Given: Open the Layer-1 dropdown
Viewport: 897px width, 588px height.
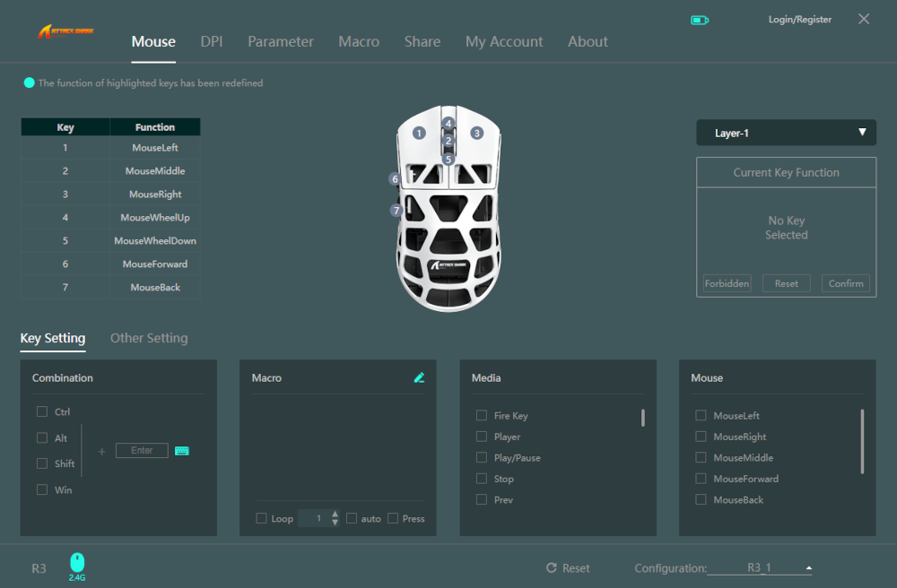Looking at the screenshot, I should pyautogui.click(x=786, y=133).
